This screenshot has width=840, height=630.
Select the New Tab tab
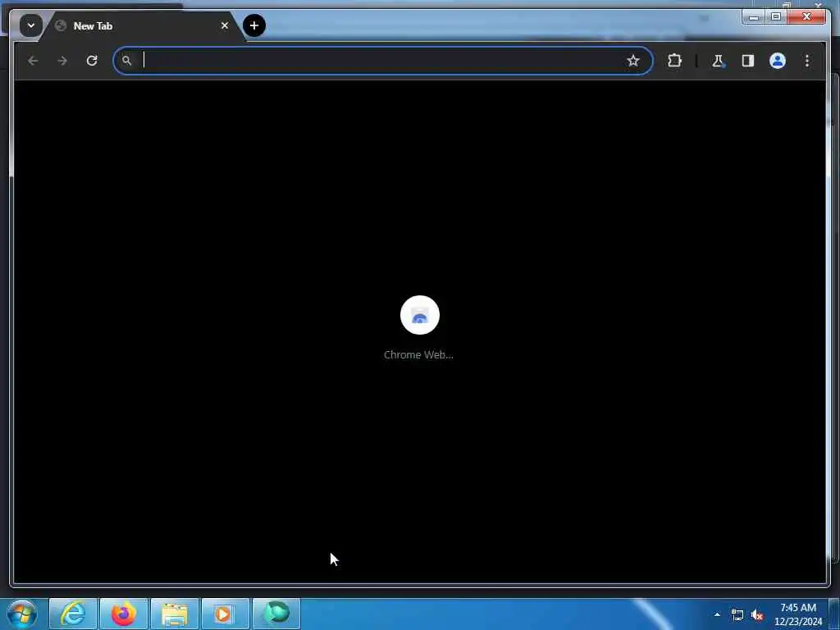click(x=142, y=25)
